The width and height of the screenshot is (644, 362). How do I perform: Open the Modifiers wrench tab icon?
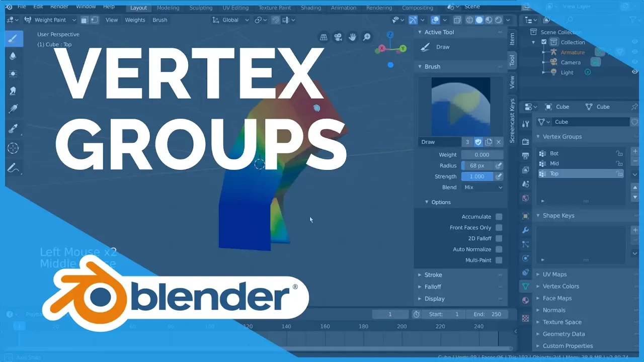(525, 230)
